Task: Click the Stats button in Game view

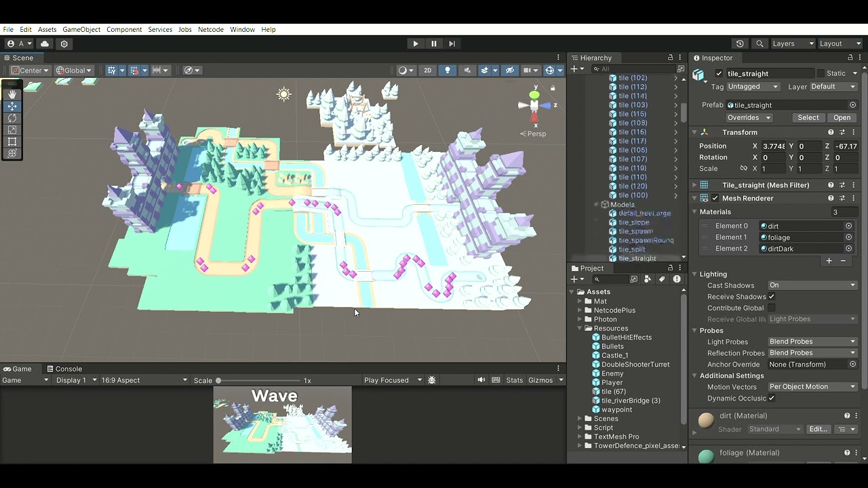Action: pyautogui.click(x=515, y=380)
